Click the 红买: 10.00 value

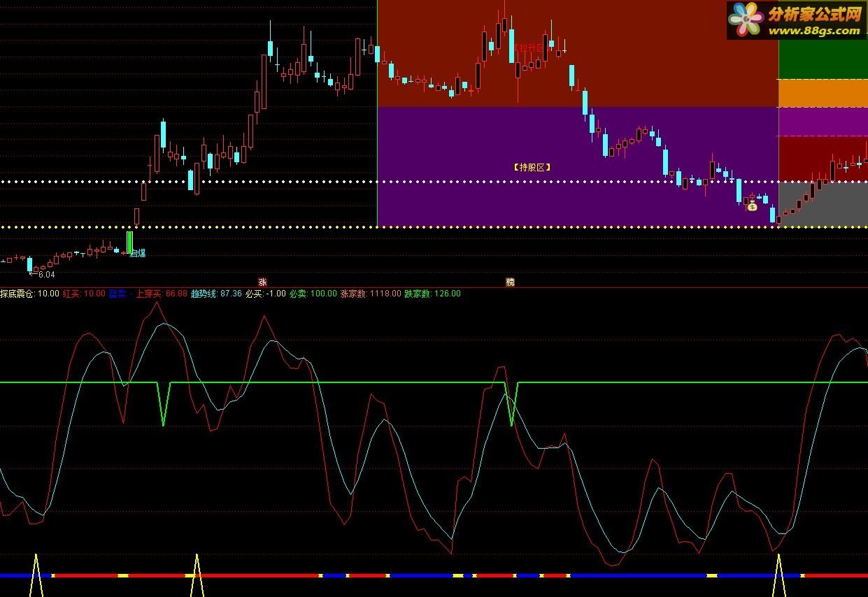tap(84, 294)
